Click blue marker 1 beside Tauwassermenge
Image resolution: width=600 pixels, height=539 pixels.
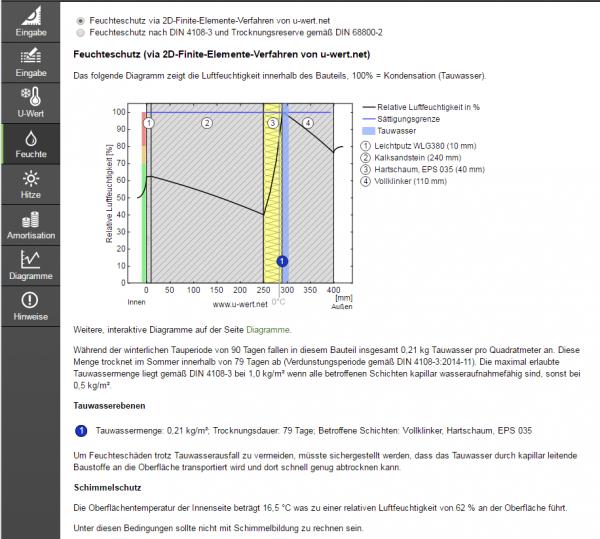pyautogui.click(x=81, y=430)
